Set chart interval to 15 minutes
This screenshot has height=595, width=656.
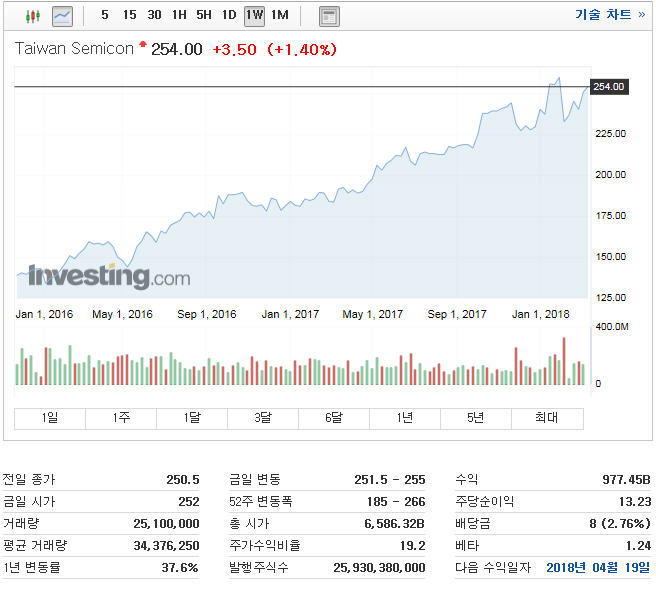coord(129,15)
